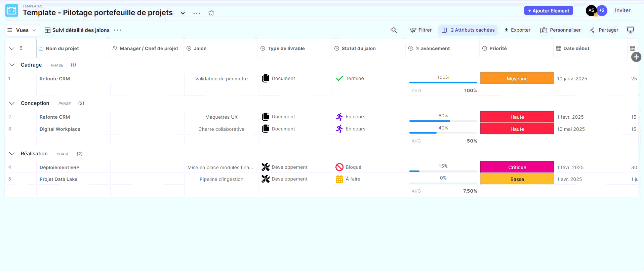Mark template as favorite with star icon
The image size is (644, 271).
coord(211,13)
